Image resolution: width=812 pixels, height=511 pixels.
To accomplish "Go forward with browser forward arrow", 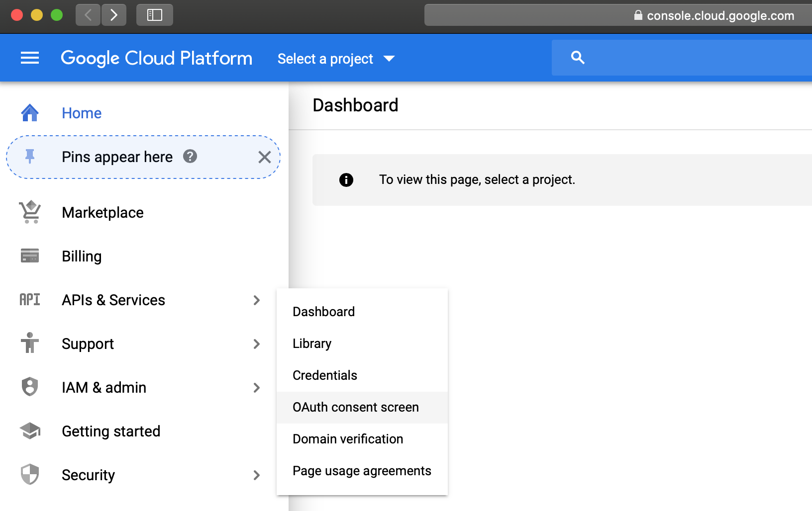I will click(x=114, y=15).
